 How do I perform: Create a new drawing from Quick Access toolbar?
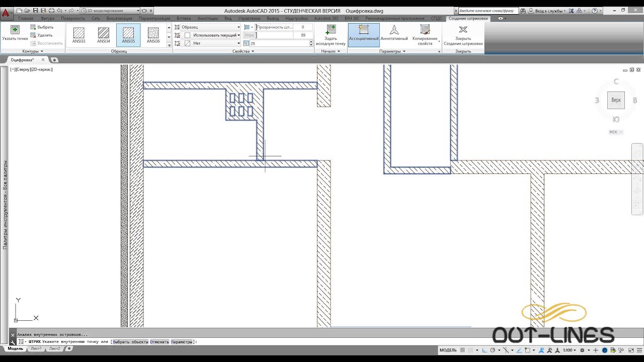[x=19, y=11]
